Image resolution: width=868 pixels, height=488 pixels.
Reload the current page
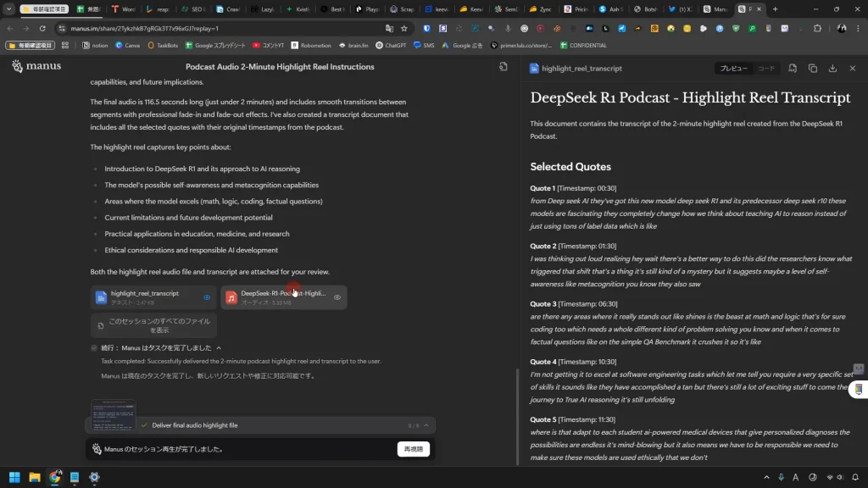tap(42, 28)
